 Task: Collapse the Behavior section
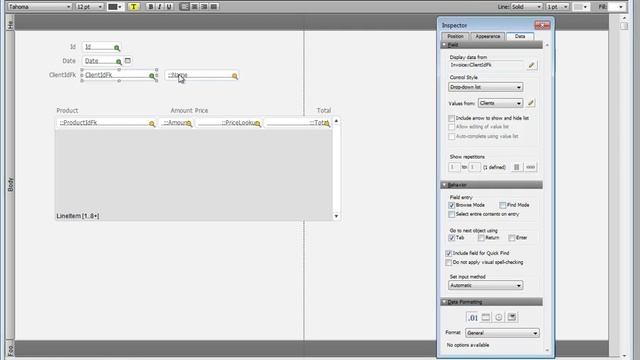[444, 185]
